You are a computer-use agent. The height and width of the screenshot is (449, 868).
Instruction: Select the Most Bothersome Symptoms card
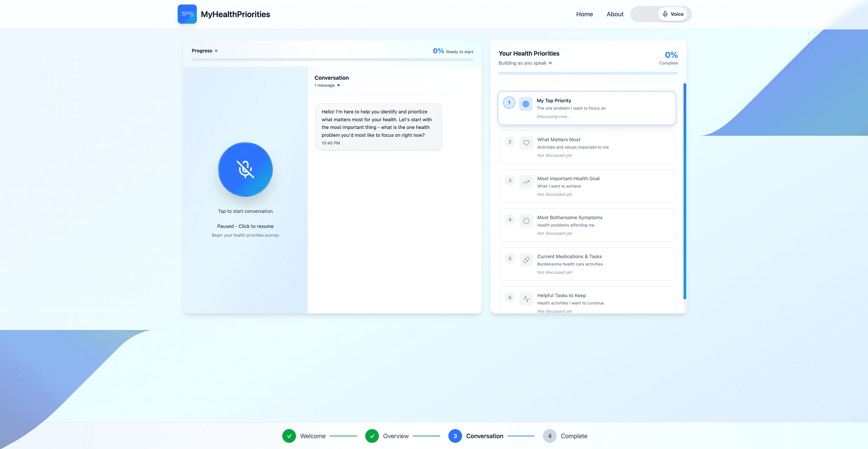click(x=587, y=225)
